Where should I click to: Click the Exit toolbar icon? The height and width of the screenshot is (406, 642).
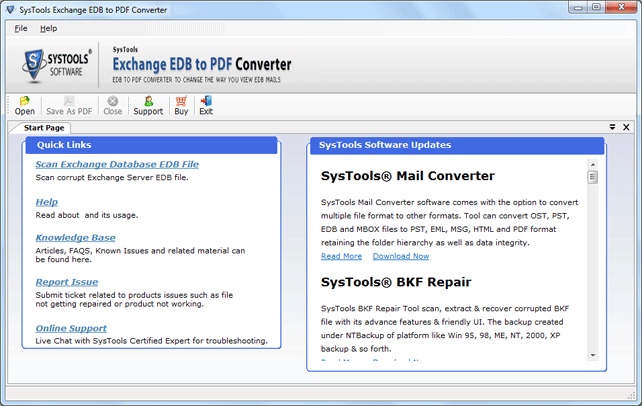click(x=206, y=106)
